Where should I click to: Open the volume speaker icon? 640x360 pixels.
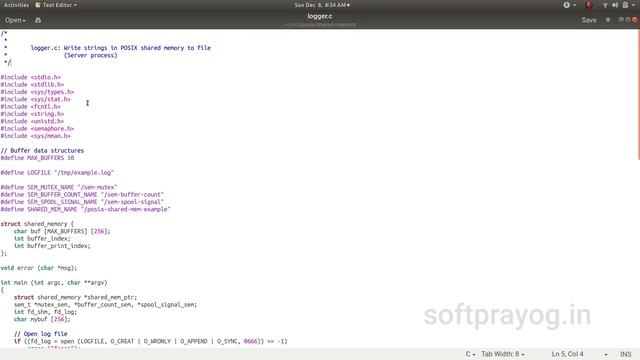pyautogui.click(x=615, y=5)
